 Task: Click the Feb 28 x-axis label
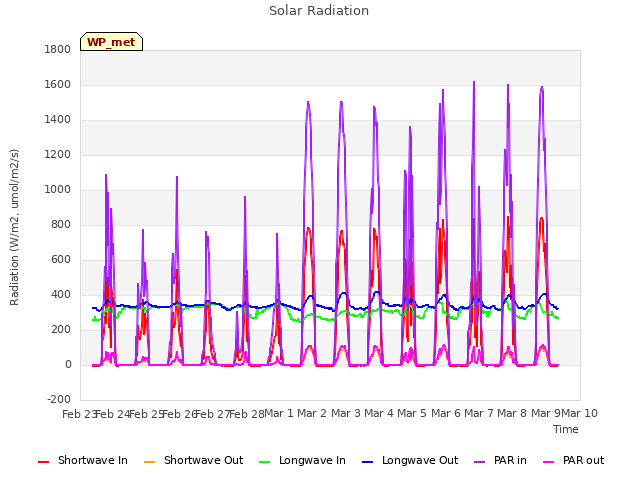(x=247, y=414)
